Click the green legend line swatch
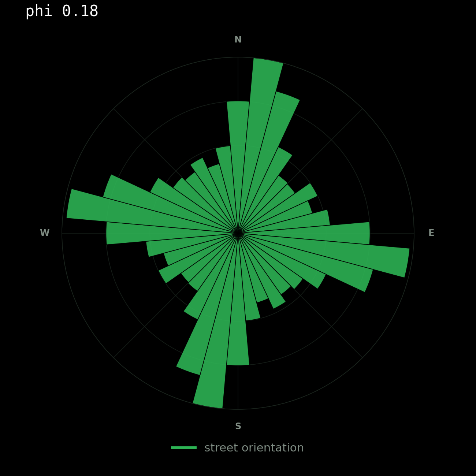The image size is (476, 476). [184, 447]
